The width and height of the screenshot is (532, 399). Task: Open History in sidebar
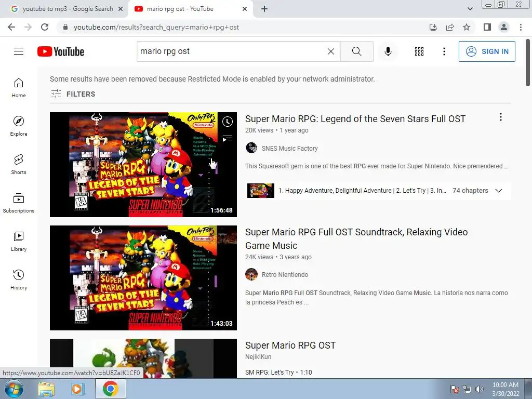tap(19, 280)
